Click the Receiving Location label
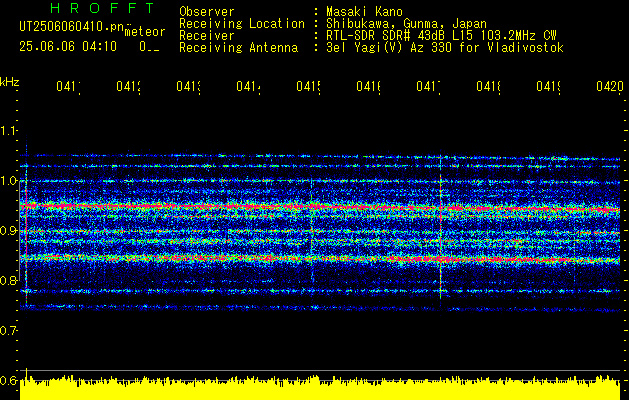The image size is (629, 400). point(242,23)
